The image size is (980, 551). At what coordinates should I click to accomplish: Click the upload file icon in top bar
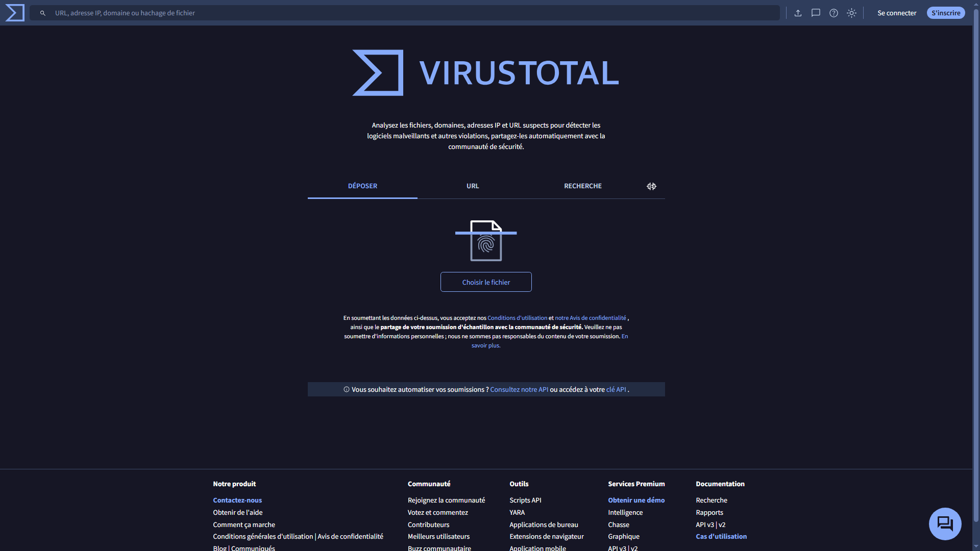(x=798, y=13)
